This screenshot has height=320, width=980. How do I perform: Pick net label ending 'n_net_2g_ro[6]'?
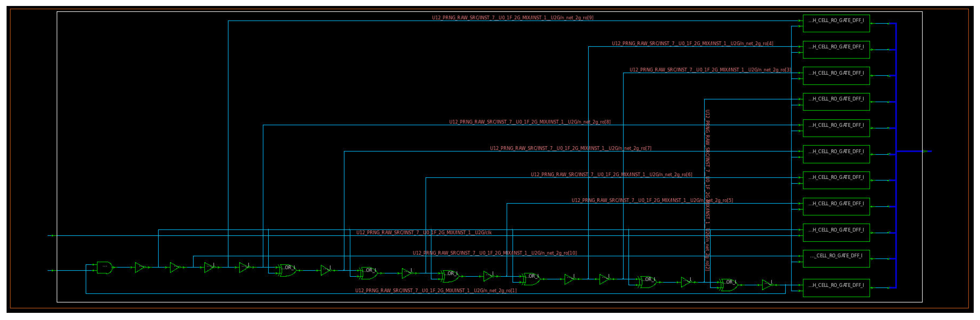pyautogui.click(x=611, y=174)
